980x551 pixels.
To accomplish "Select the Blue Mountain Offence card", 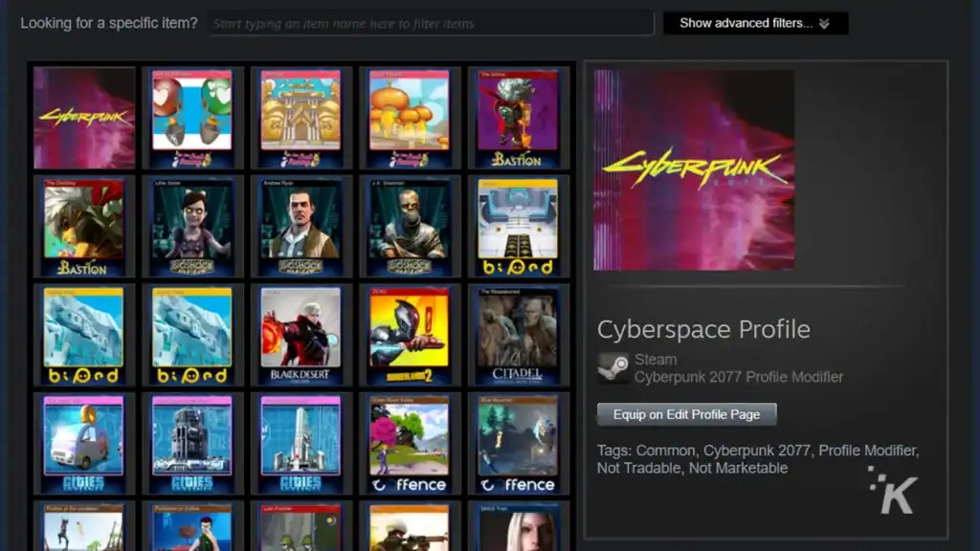I will pos(518,443).
